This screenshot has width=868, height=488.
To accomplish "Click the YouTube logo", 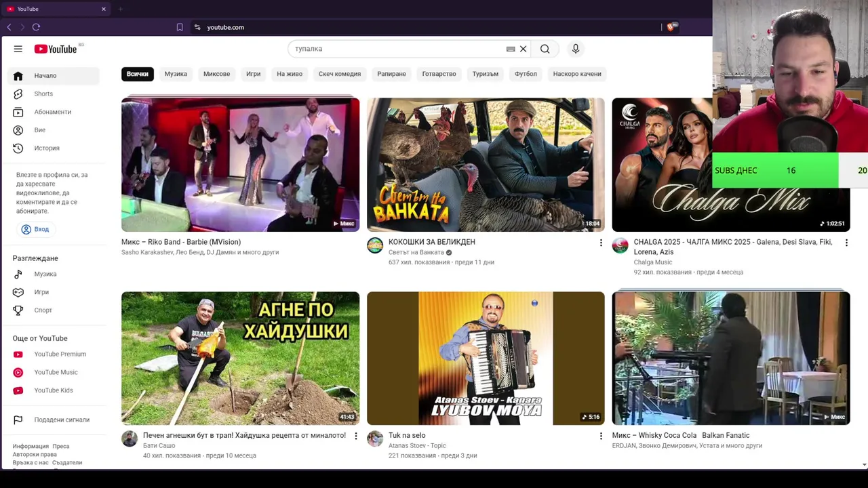I will (56, 49).
